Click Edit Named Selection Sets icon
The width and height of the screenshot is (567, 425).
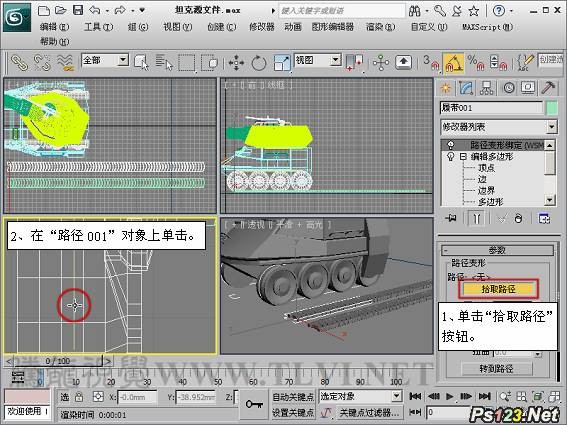pos(525,63)
